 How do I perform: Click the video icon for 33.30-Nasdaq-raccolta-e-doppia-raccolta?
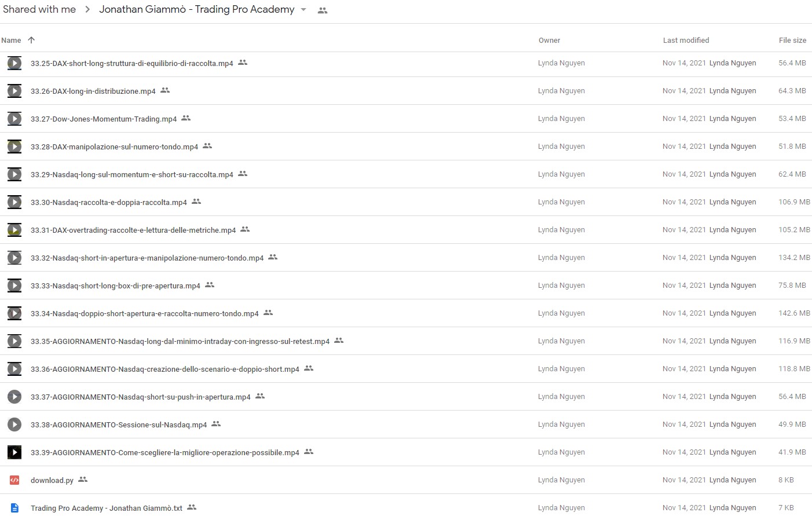click(x=14, y=202)
